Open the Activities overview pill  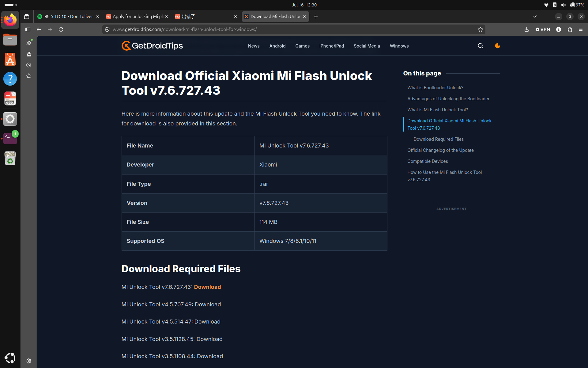coord(11,5)
